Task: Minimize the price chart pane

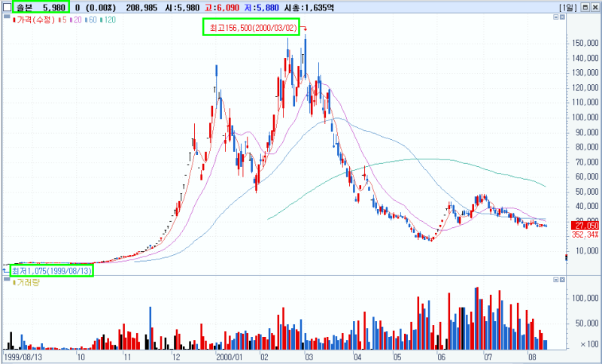Action: (555, 17)
